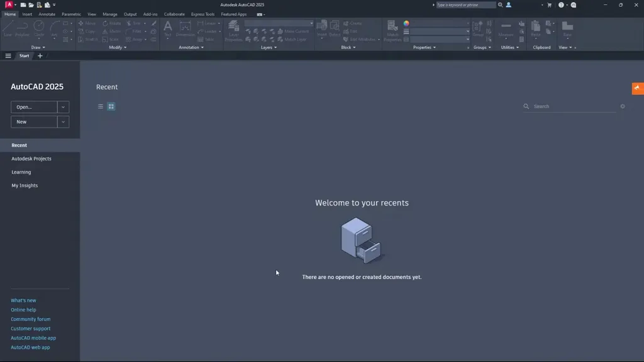Click the object color wheel swatch
Viewport: 644px width, 362px height.
(x=406, y=23)
